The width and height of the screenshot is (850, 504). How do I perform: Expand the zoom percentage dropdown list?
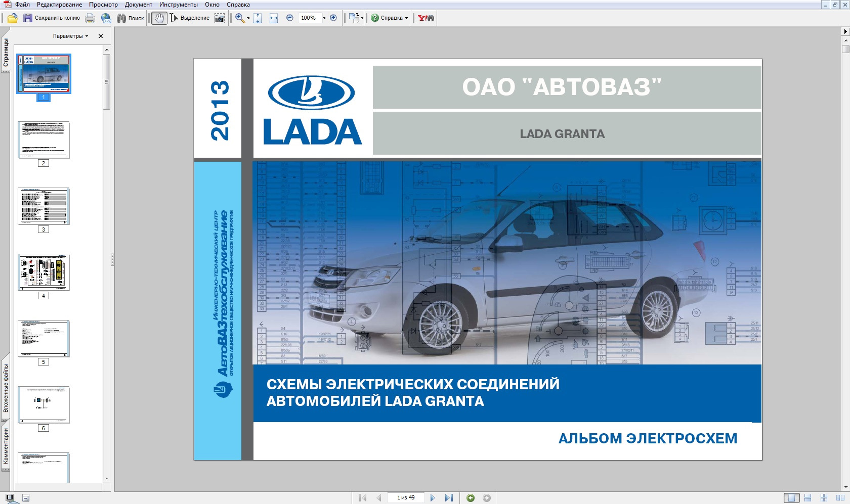pos(324,18)
